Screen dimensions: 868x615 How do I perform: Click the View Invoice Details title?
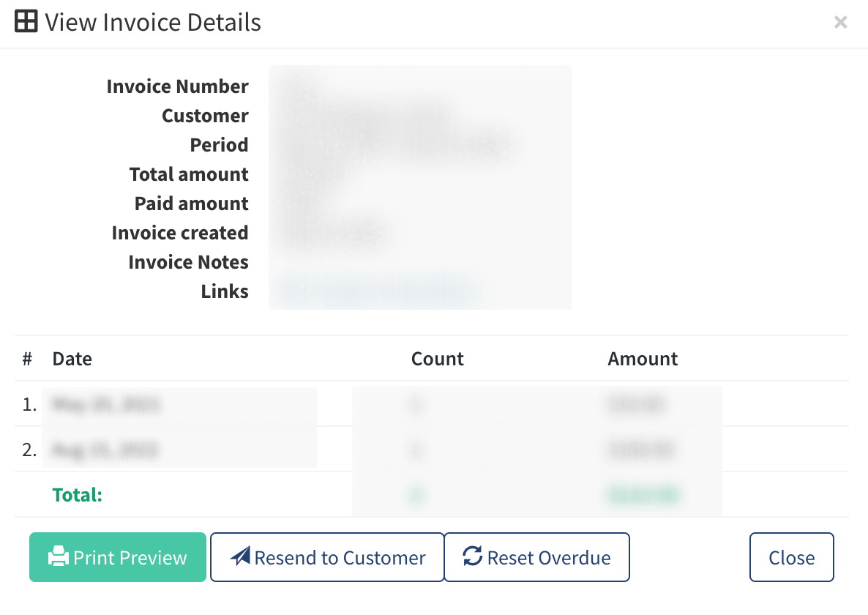click(x=153, y=22)
